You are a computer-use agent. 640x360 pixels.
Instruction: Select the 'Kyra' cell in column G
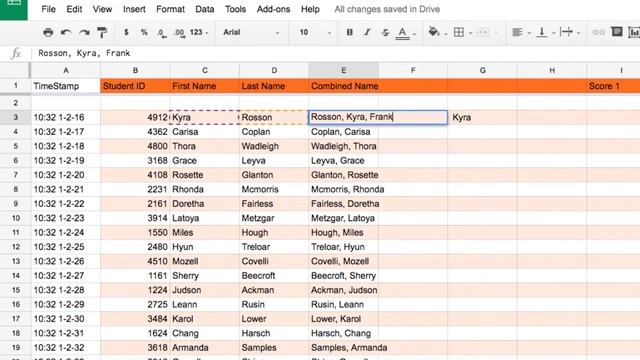pos(482,118)
